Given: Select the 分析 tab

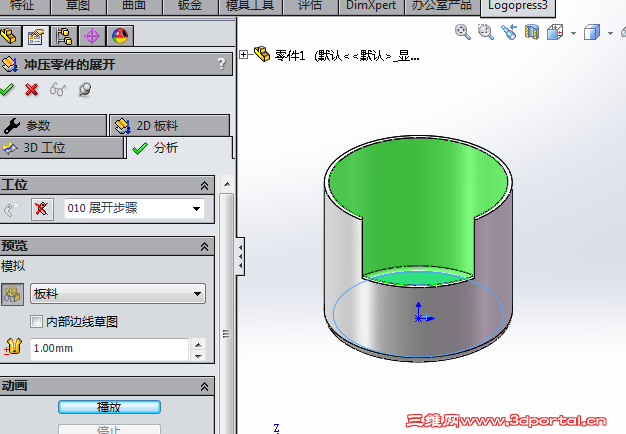Looking at the screenshot, I should [x=179, y=148].
